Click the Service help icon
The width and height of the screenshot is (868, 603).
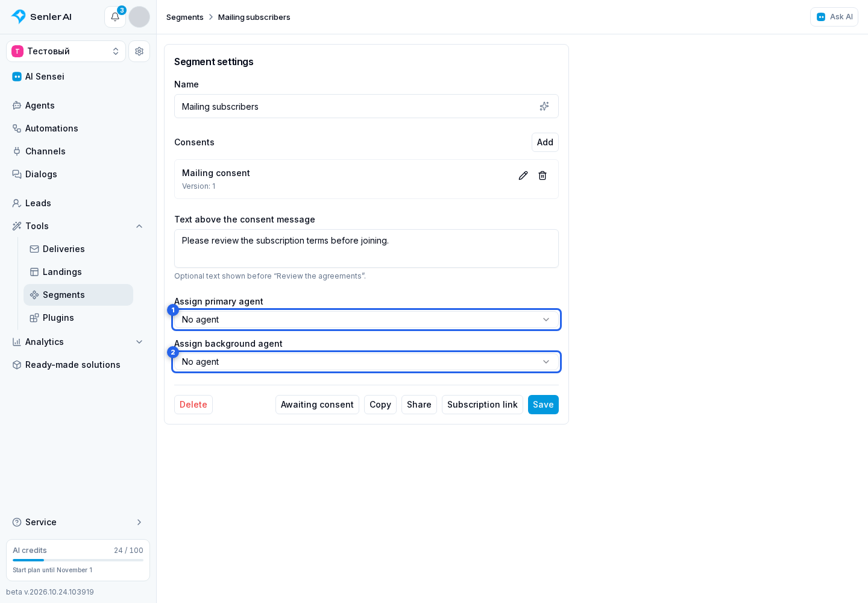(17, 522)
